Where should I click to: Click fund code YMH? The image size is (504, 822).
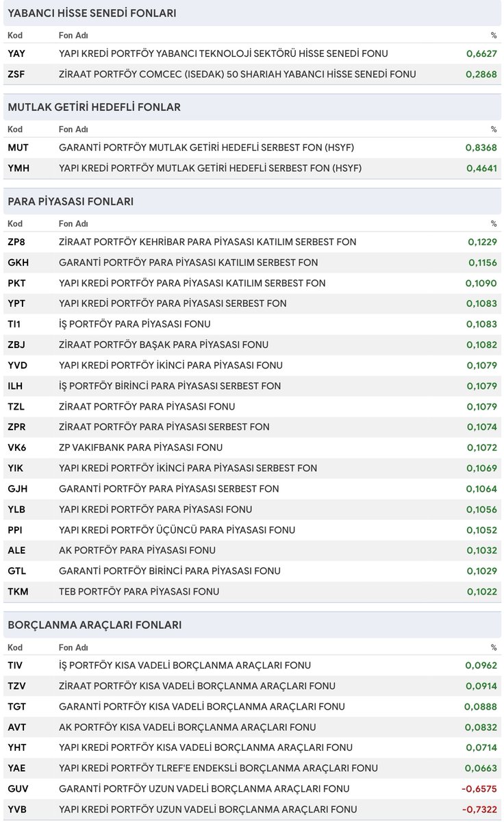pyautogui.click(x=18, y=169)
